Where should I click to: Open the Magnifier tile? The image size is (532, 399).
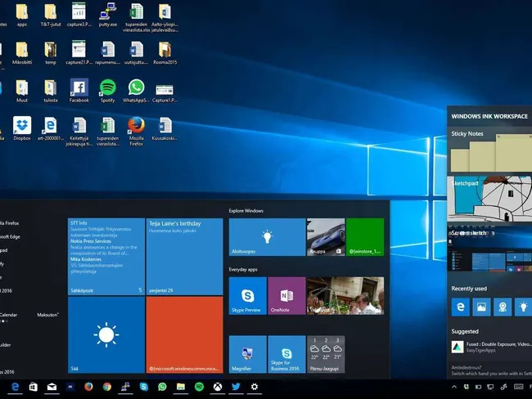(247, 354)
